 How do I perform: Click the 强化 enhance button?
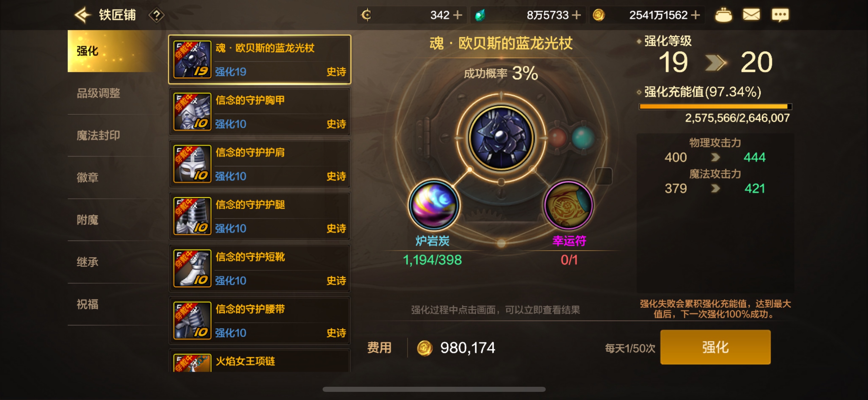(x=715, y=347)
